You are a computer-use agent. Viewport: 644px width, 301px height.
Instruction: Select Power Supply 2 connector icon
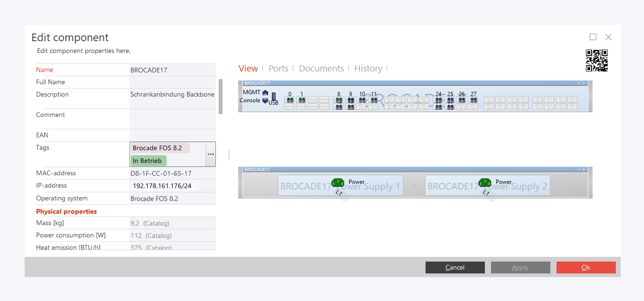(485, 182)
